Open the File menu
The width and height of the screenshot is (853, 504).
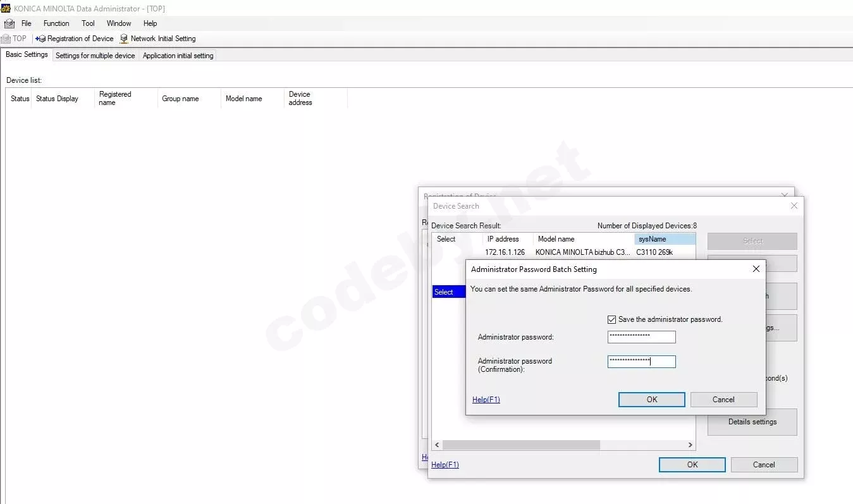click(26, 23)
